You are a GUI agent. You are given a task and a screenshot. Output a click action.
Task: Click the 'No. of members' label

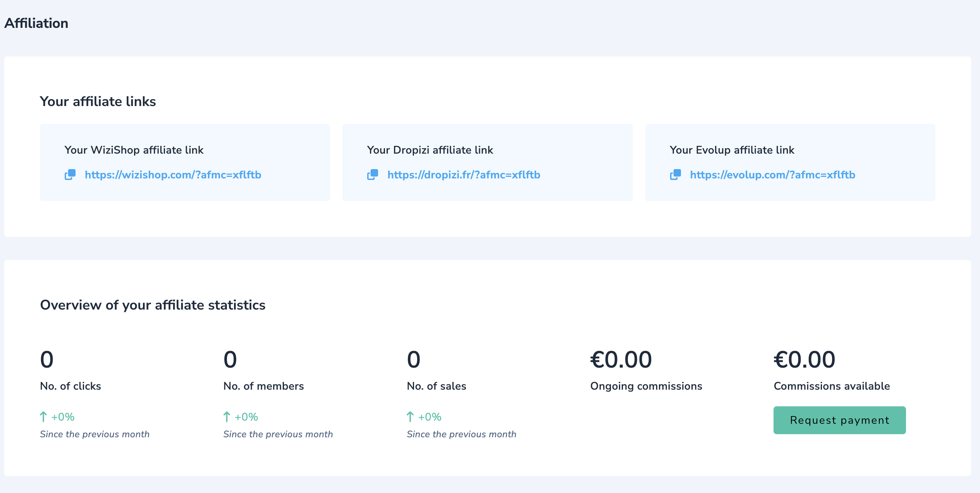[263, 386]
